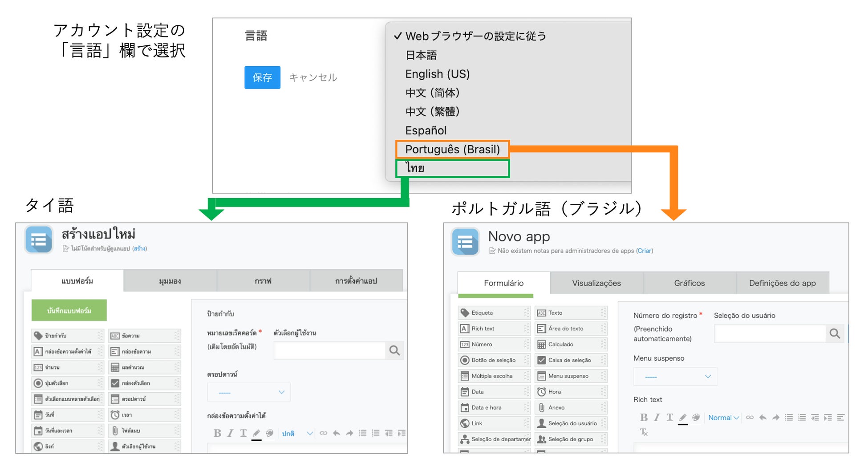Image resolution: width=868 pixels, height=463 pixels.
Task: Select the Botão de seleção field
Action: pyautogui.click(x=494, y=360)
